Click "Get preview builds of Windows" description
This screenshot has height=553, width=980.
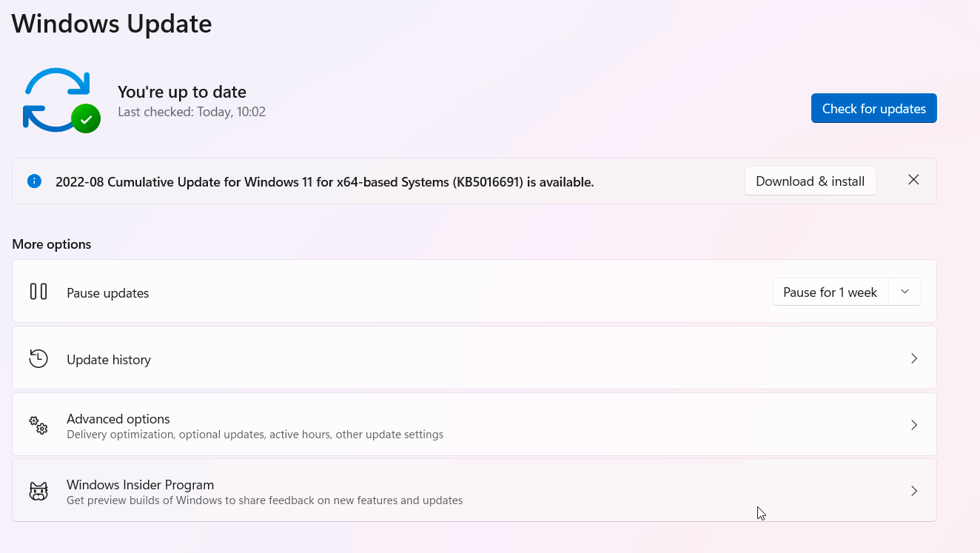tap(265, 500)
